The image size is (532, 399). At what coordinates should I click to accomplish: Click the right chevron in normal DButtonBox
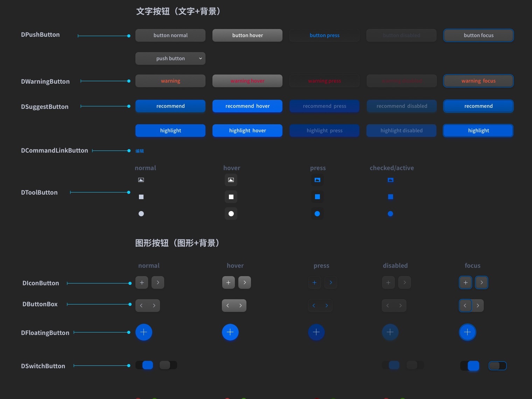pos(154,305)
